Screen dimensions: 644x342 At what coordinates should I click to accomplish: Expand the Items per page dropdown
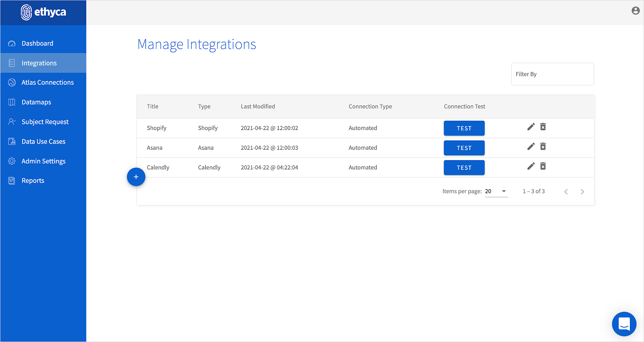(x=496, y=192)
